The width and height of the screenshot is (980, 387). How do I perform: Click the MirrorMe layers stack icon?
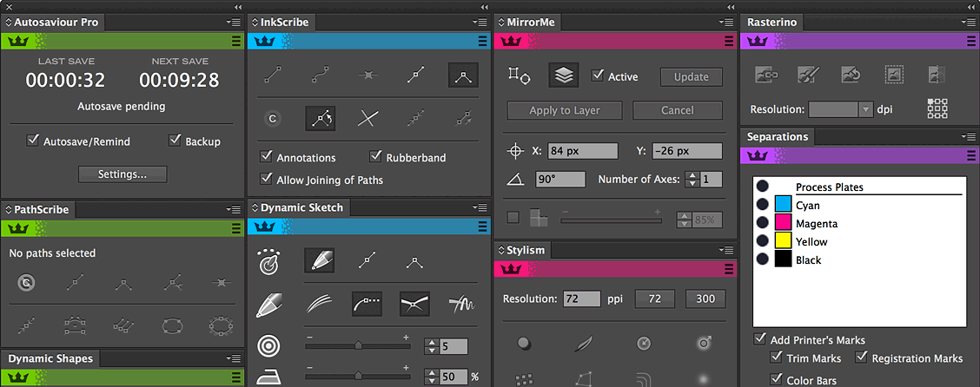(x=564, y=75)
